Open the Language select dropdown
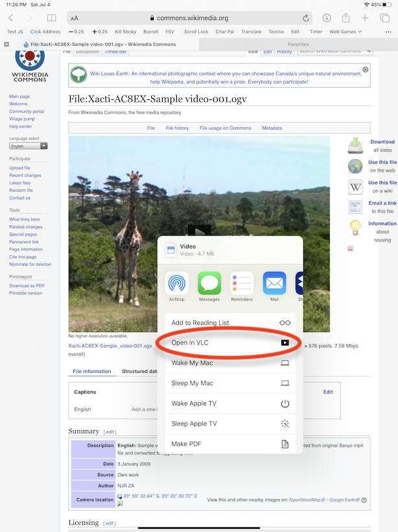 (x=28, y=146)
